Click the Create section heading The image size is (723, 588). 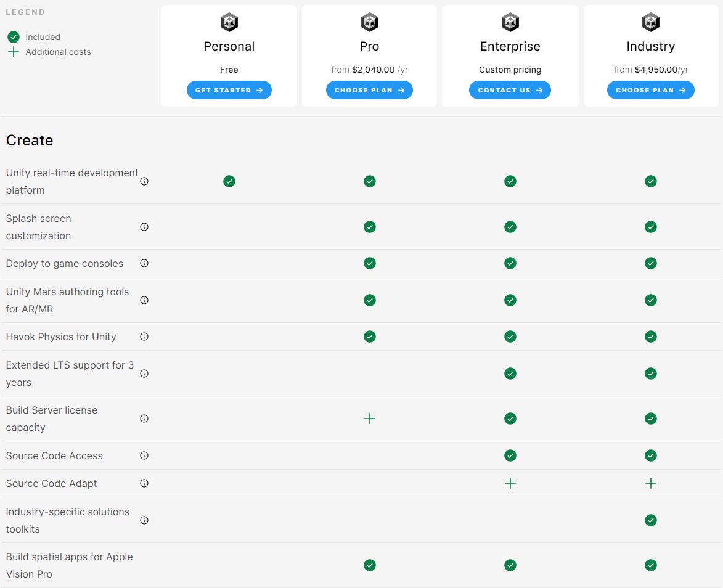click(30, 140)
